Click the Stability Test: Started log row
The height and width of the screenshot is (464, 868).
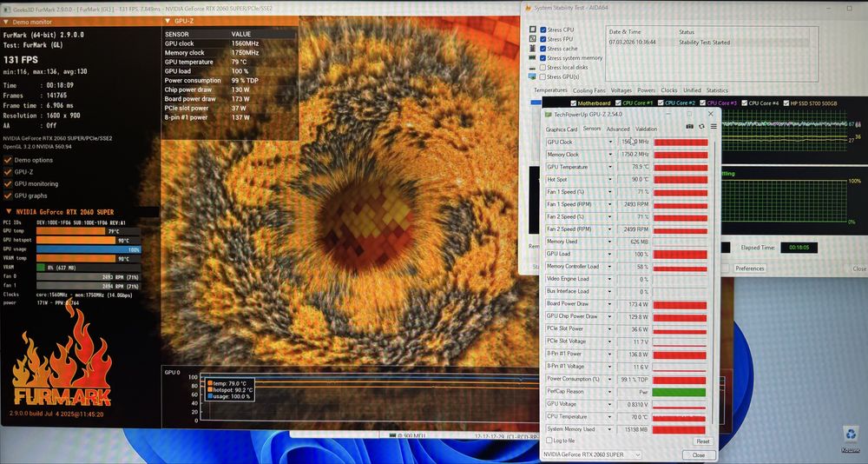pos(708,42)
